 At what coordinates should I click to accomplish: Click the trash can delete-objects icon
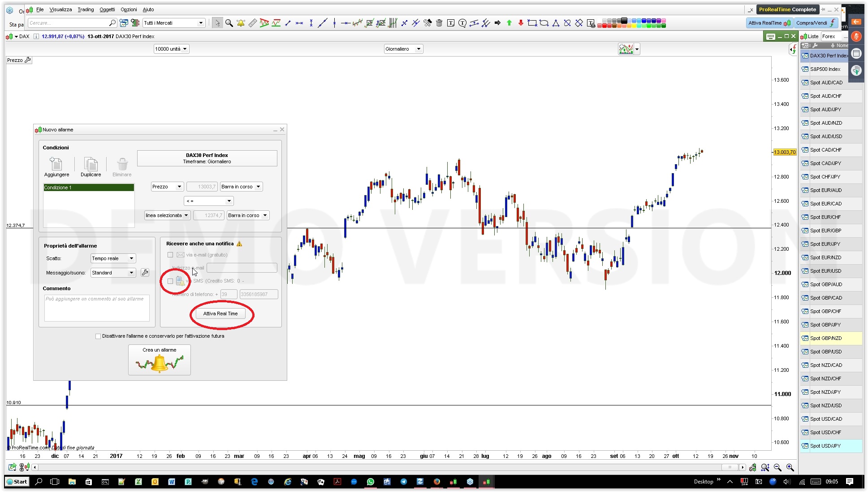[x=439, y=23]
